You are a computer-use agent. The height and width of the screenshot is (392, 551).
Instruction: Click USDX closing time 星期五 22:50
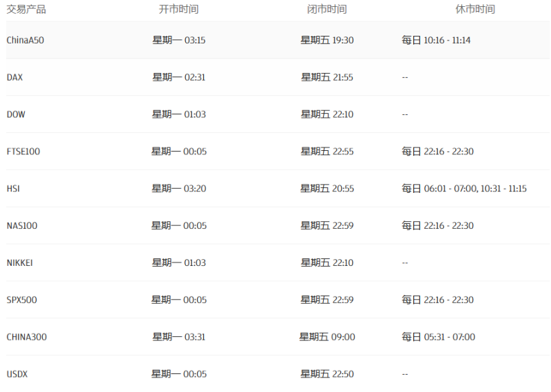[326, 373]
